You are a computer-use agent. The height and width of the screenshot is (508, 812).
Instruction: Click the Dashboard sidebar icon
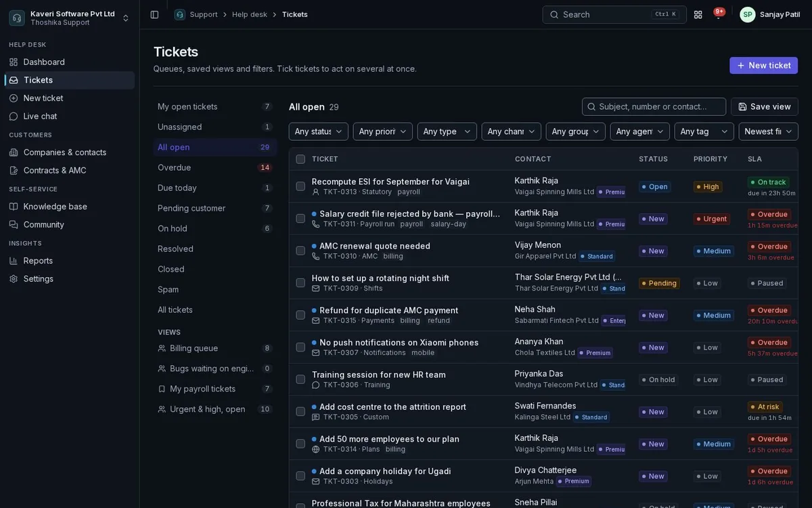[14, 62]
